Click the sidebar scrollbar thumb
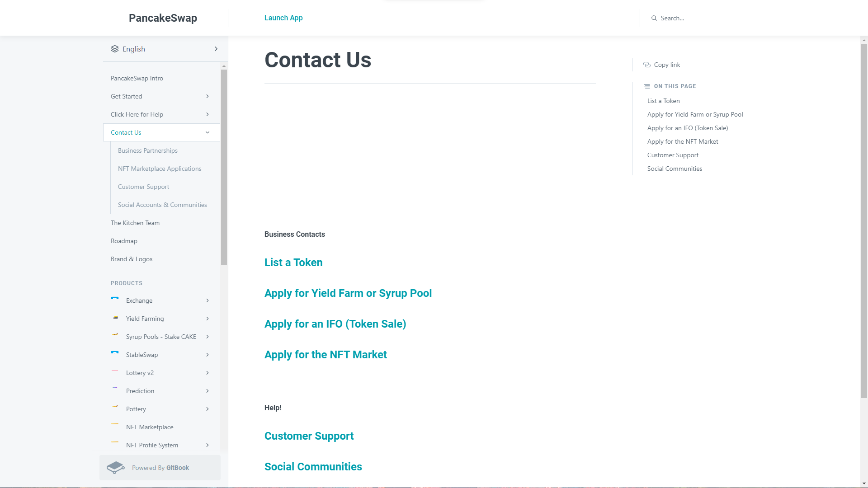The width and height of the screenshot is (868, 488). (224, 167)
